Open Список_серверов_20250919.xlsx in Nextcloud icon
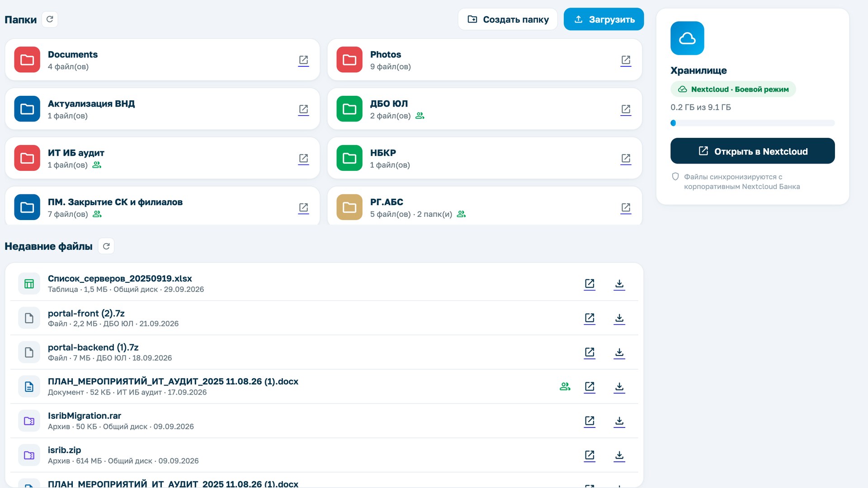Screen dimensions: 868x488 pos(590,284)
